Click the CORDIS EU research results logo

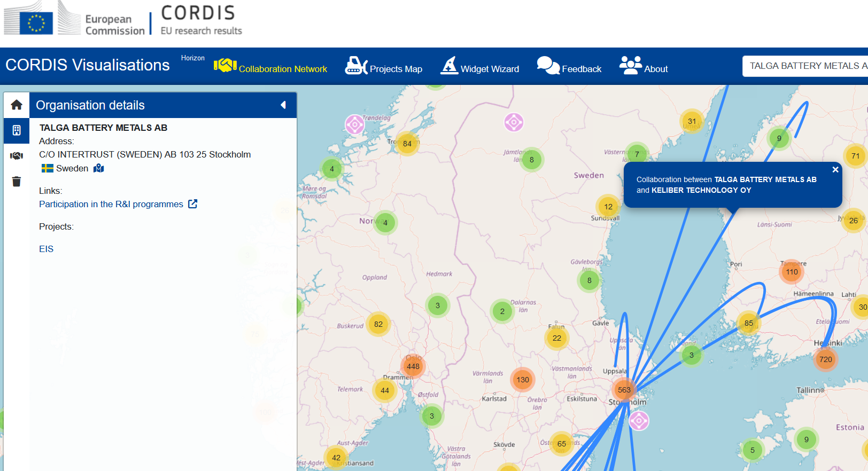pos(201,20)
